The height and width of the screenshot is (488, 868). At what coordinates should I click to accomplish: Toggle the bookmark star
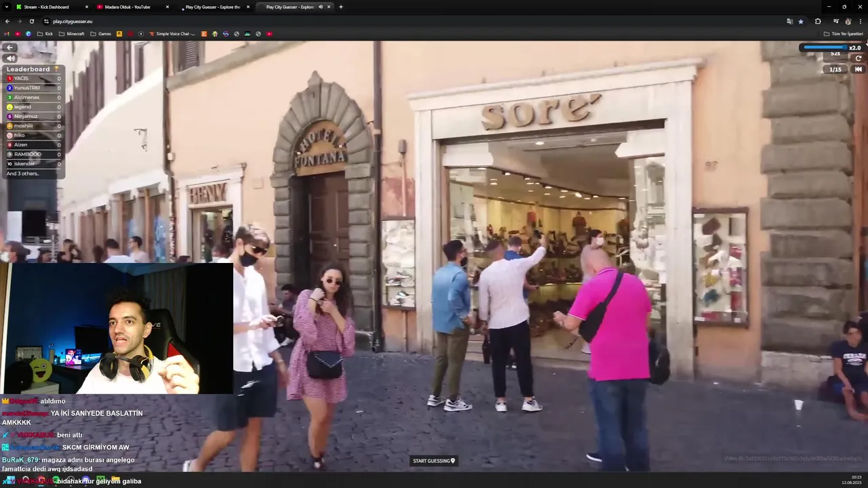[x=801, y=21]
